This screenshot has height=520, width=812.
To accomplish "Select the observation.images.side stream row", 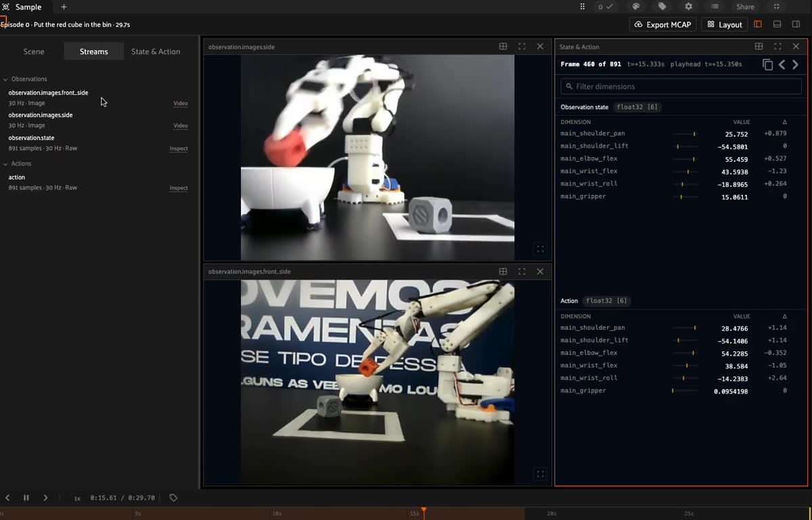I will click(x=98, y=120).
